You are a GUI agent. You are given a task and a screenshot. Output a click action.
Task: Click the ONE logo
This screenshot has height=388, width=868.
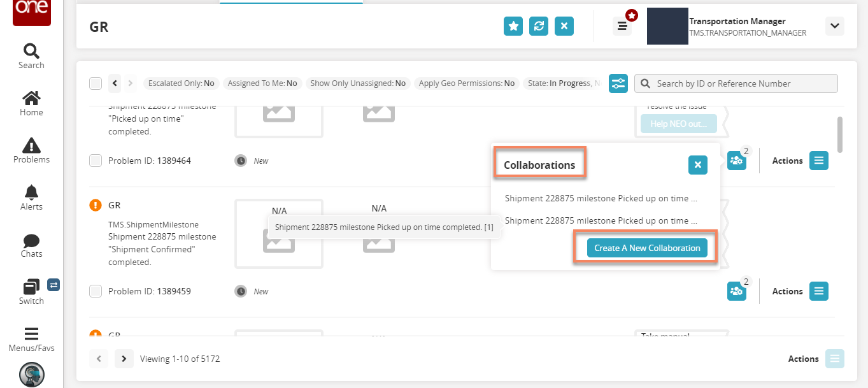coord(31,11)
